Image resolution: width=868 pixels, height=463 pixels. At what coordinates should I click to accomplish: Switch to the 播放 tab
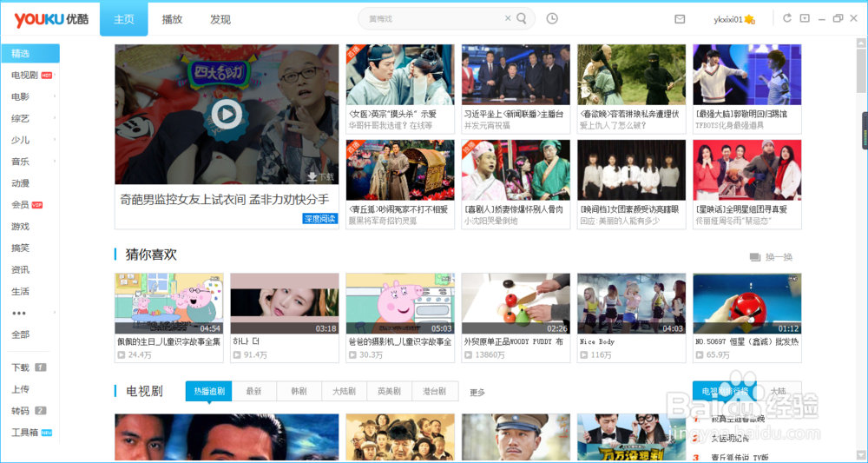tap(172, 19)
